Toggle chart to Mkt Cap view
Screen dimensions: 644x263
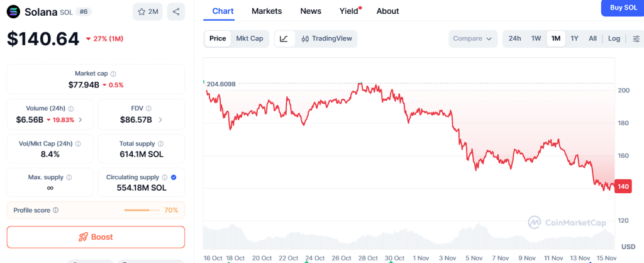(x=250, y=38)
